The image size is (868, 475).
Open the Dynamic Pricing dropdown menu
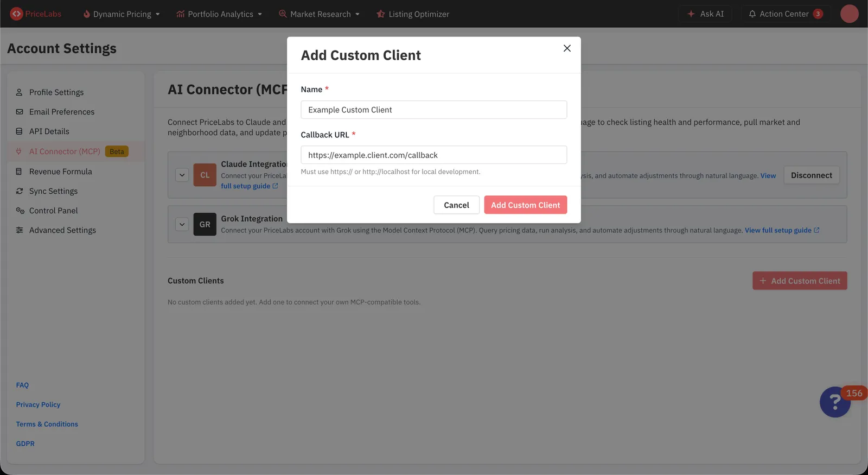122,14
